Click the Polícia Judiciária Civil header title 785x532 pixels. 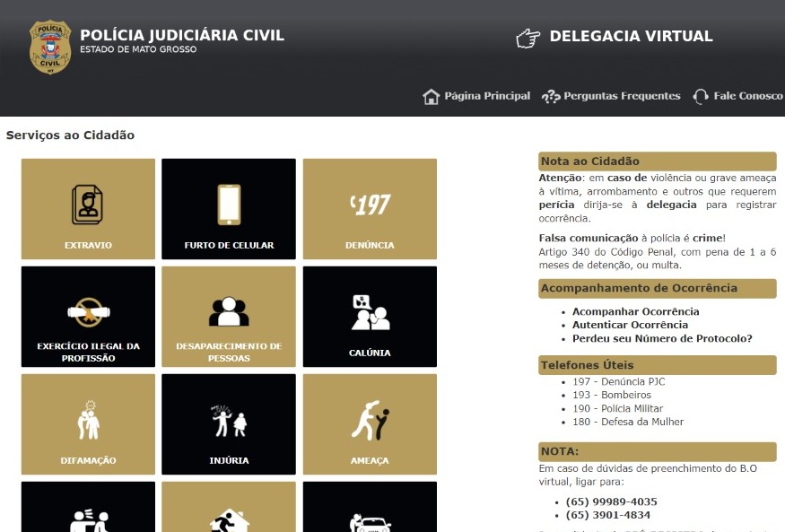pyautogui.click(x=182, y=36)
